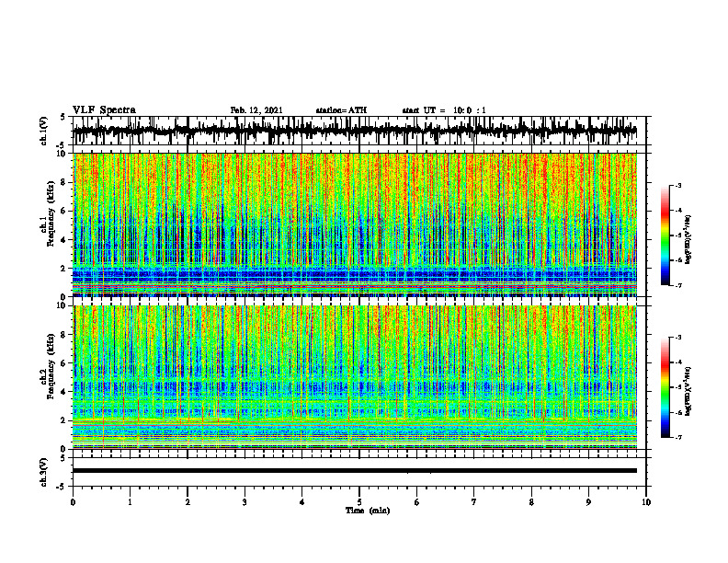
Task: Click the "-5" voltage tick of ch.1(V) panel
Action: pos(62,145)
